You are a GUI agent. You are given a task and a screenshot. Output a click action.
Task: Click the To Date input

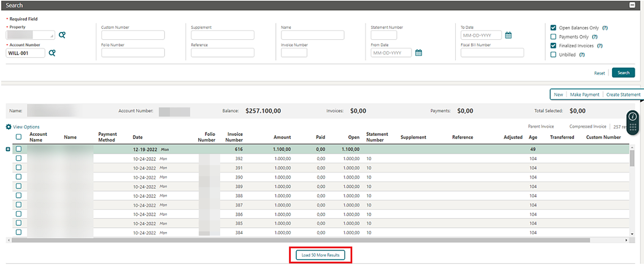point(481,35)
